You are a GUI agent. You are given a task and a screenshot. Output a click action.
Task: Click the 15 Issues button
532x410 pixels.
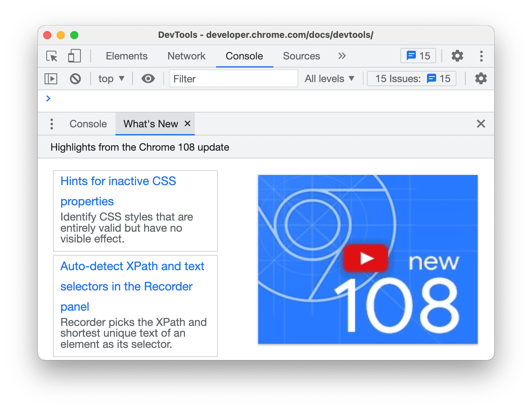coord(411,79)
